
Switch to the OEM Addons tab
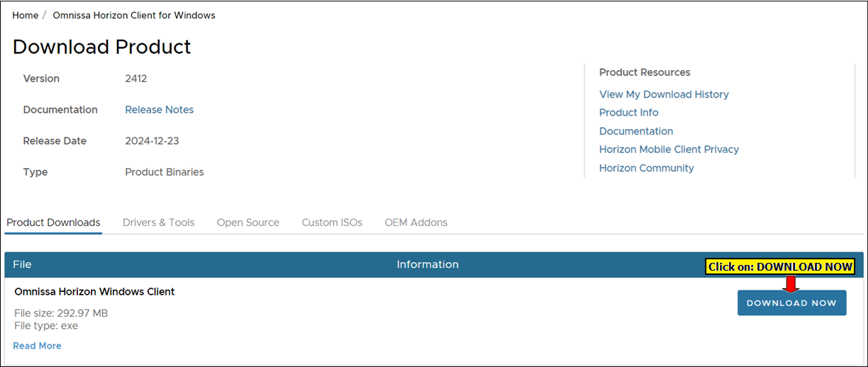[416, 222]
